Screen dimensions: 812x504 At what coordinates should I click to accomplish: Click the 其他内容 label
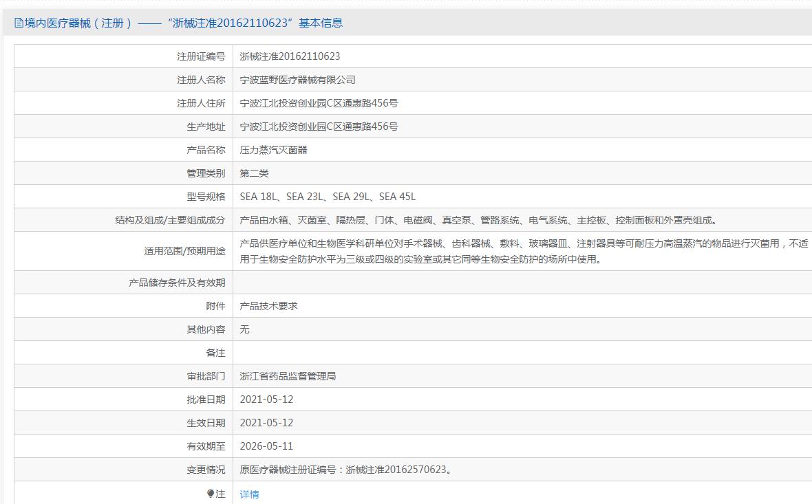pyautogui.click(x=206, y=329)
